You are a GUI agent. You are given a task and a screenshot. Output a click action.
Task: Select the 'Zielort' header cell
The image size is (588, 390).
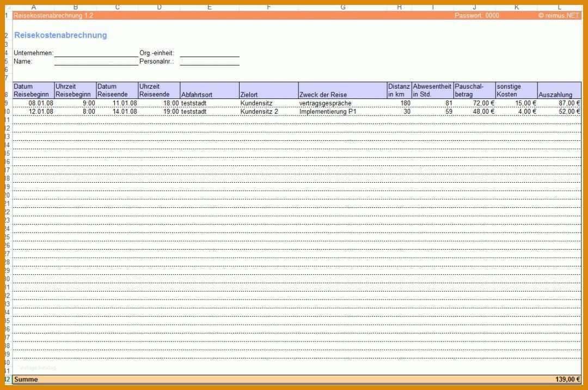click(269, 90)
